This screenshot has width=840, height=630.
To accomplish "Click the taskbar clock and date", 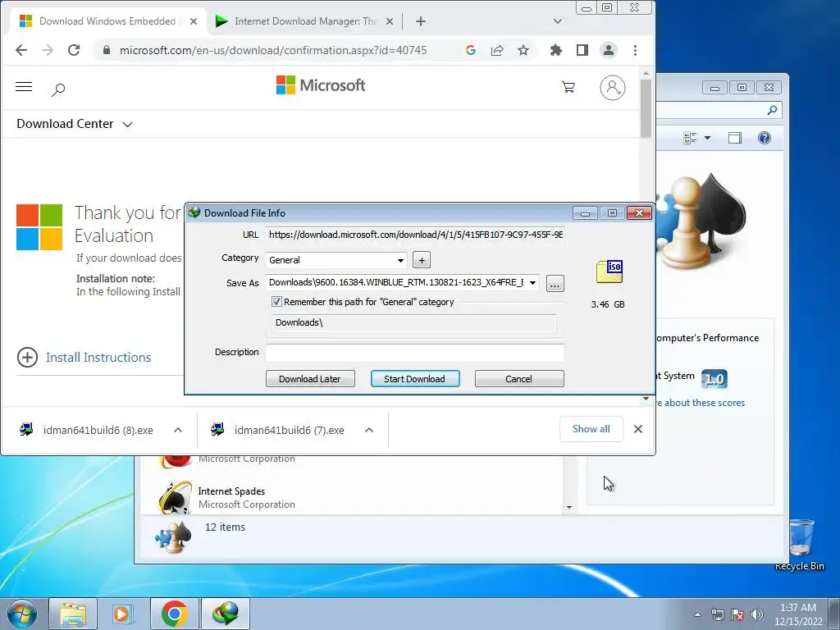I will coord(798,614).
